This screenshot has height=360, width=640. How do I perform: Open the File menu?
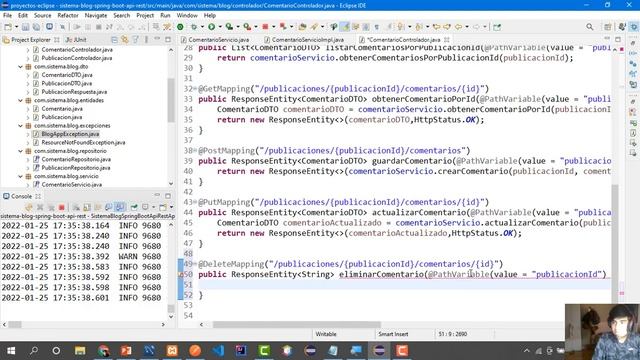coord(7,16)
